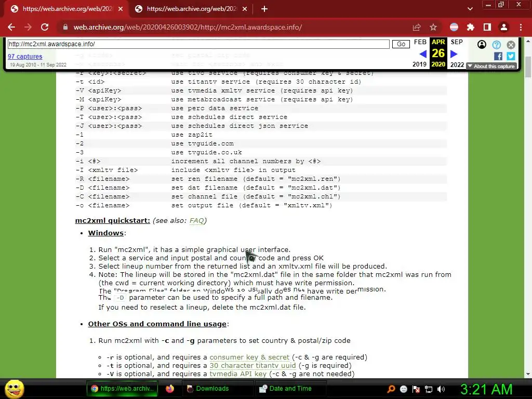This screenshot has width=532, height=399.
Task: View site info via the lock icon
Action: coord(65,27)
